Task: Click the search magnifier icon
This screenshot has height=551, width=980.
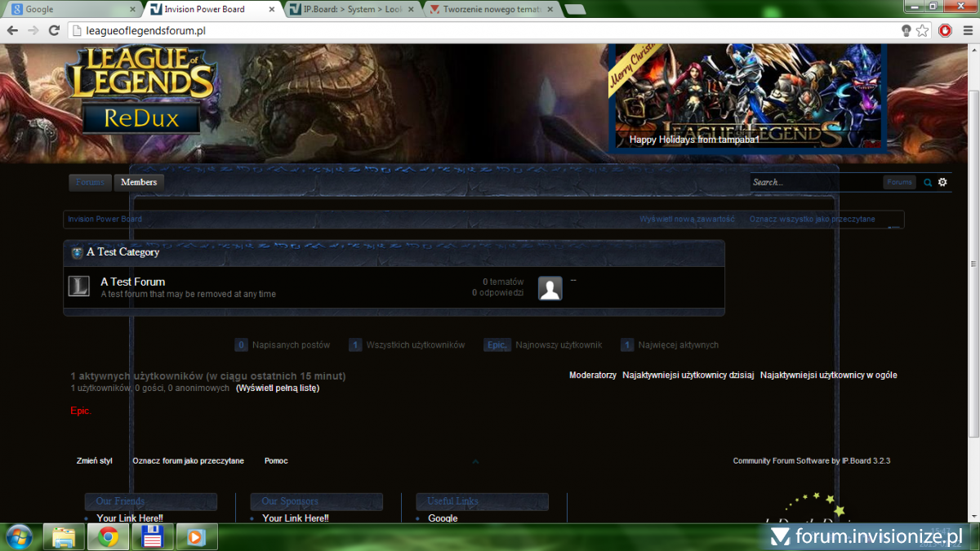Action: [x=928, y=183]
